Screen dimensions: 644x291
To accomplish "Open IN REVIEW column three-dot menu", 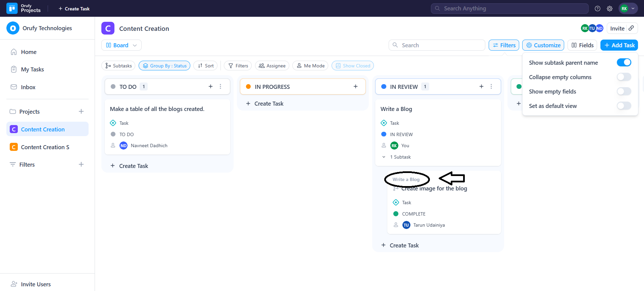I will pos(491,86).
